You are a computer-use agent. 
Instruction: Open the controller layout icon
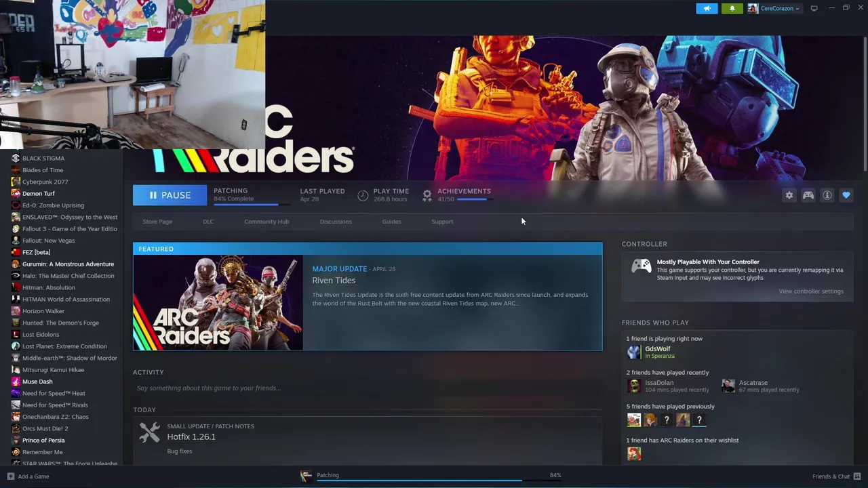tap(808, 195)
